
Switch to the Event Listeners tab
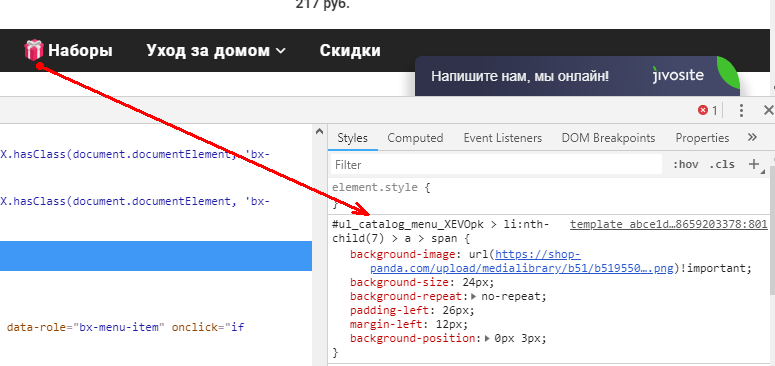[503, 138]
